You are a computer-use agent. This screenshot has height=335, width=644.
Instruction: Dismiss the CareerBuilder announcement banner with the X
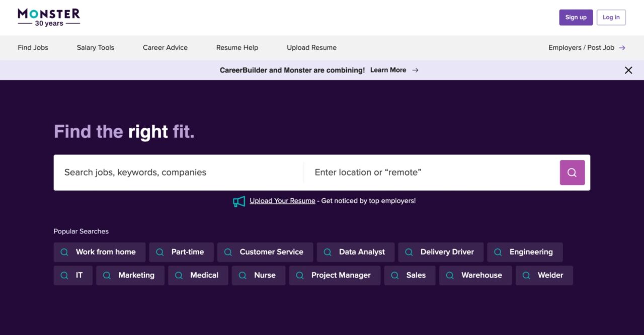point(628,70)
